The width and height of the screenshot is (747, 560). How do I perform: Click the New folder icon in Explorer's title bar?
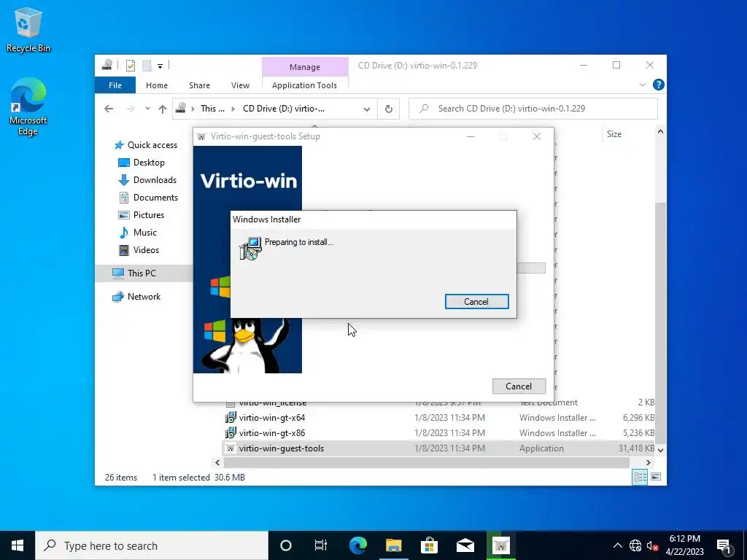(147, 66)
